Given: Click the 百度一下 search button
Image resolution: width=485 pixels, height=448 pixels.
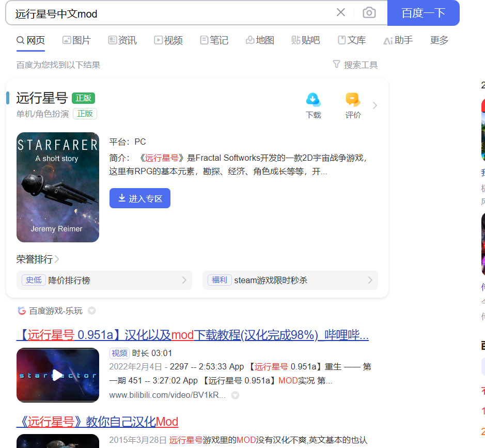Looking at the screenshot, I should point(424,12).
